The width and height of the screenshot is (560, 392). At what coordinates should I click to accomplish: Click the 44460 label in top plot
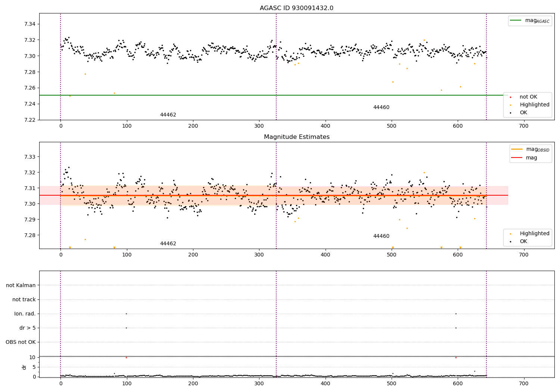click(381, 108)
